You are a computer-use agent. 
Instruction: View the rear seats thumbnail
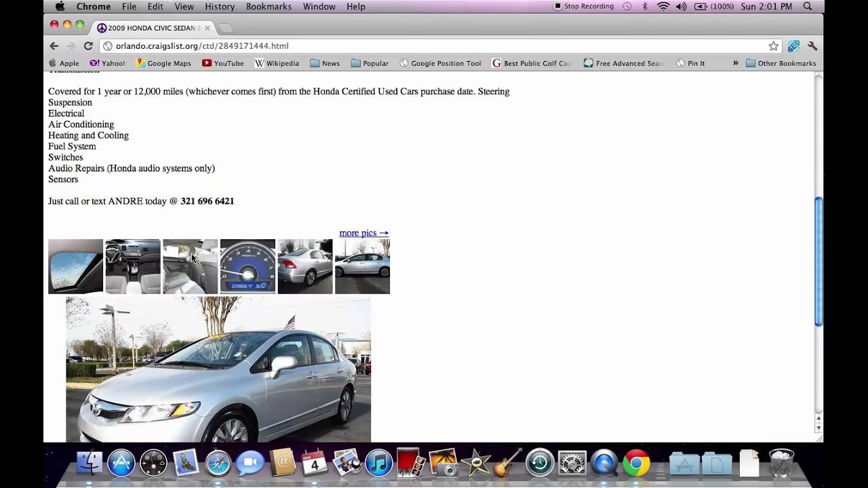[x=190, y=266]
